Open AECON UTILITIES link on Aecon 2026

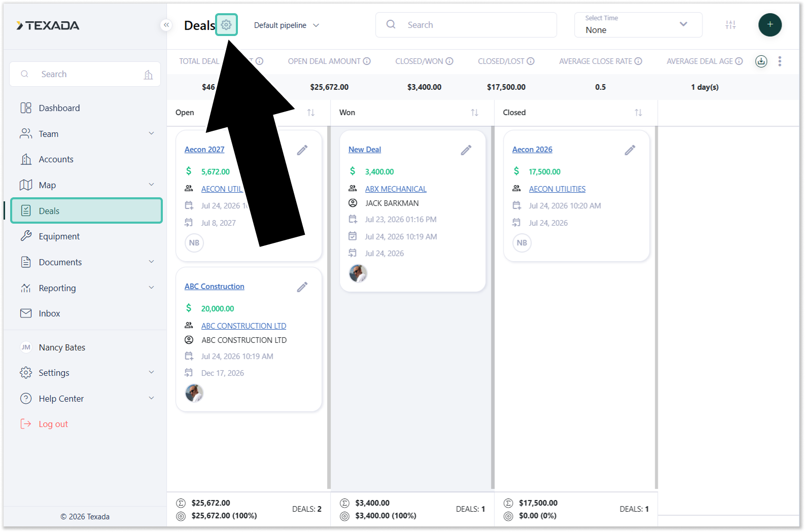click(x=557, y=189)
